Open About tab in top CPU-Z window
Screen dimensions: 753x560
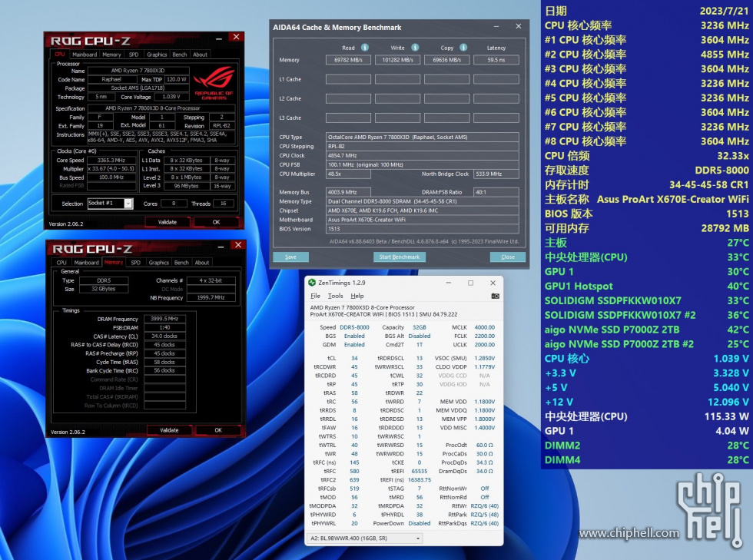[201, 55]
